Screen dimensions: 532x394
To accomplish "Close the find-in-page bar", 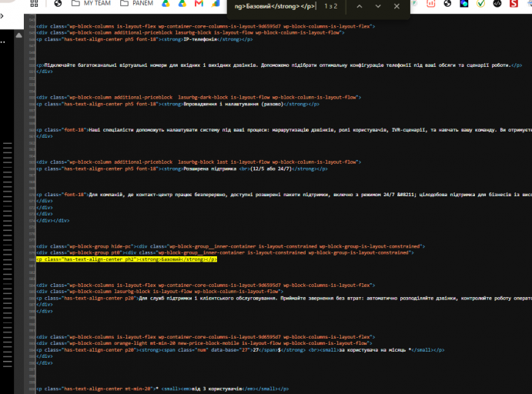I will point(396,6).
